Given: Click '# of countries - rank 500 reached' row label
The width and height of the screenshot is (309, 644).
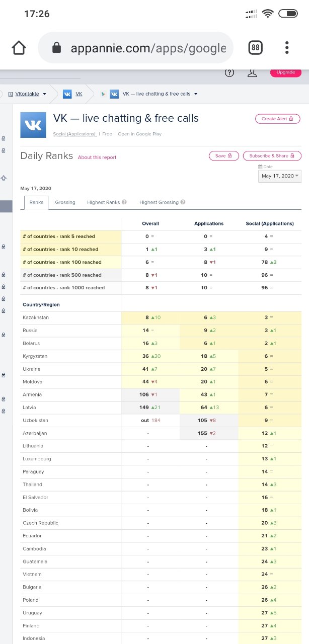Looking at the screenshot, I should [62, 275].
